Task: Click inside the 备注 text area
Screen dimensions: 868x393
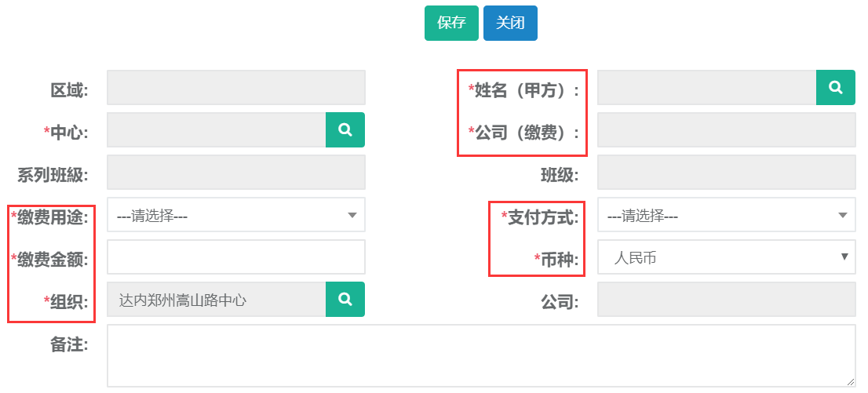Action: coord(480,355)
